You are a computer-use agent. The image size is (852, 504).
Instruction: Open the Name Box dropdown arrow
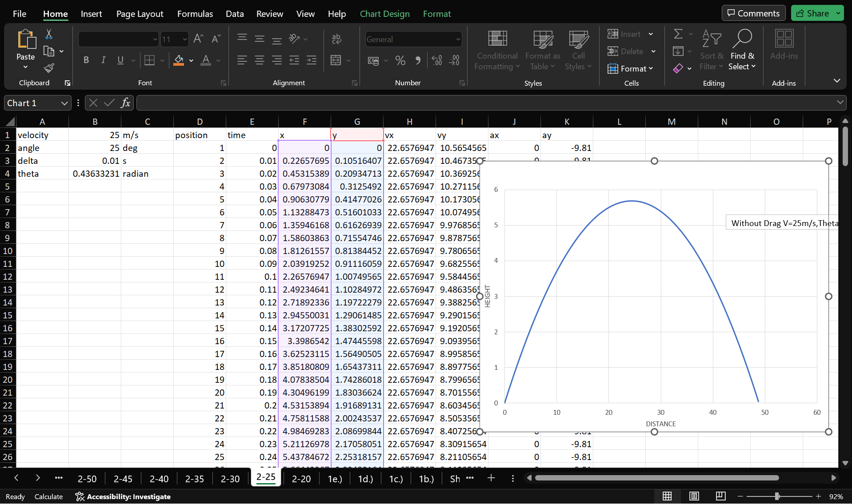[64, 103]
